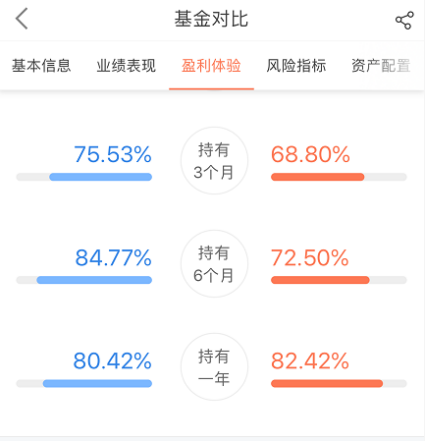Tap the back arrow icon
Screen dimensions: 425x441
point(21,19)
